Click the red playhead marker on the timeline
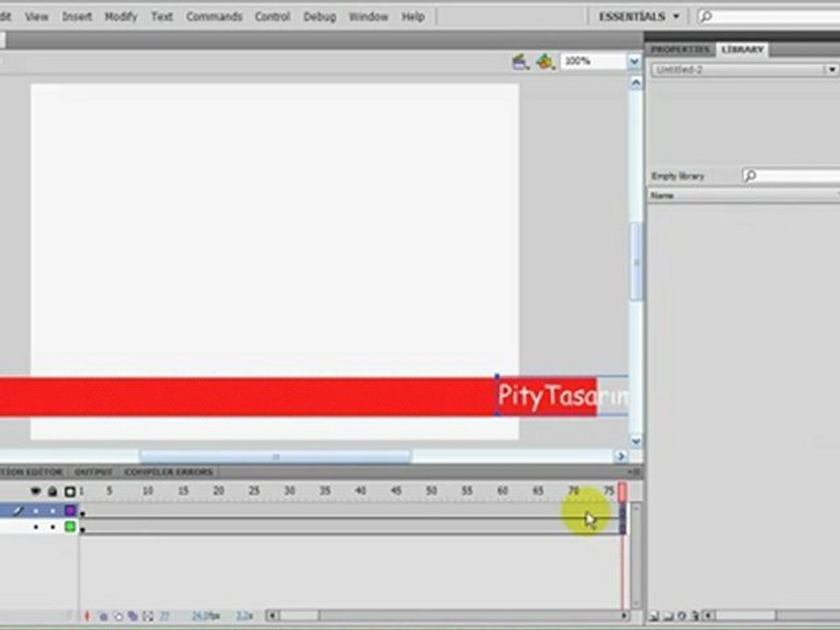 pyautogui.click(x=622, y=491)
